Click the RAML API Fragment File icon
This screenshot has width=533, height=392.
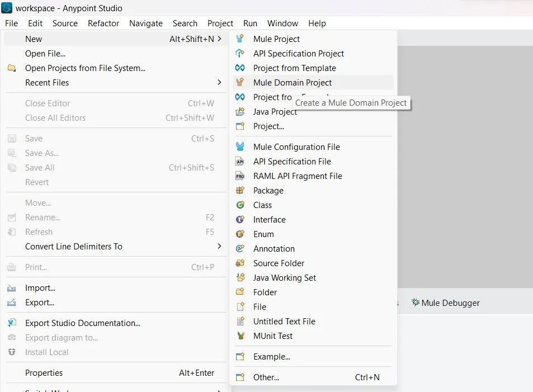pyautogui.click(x=240, y=176)
